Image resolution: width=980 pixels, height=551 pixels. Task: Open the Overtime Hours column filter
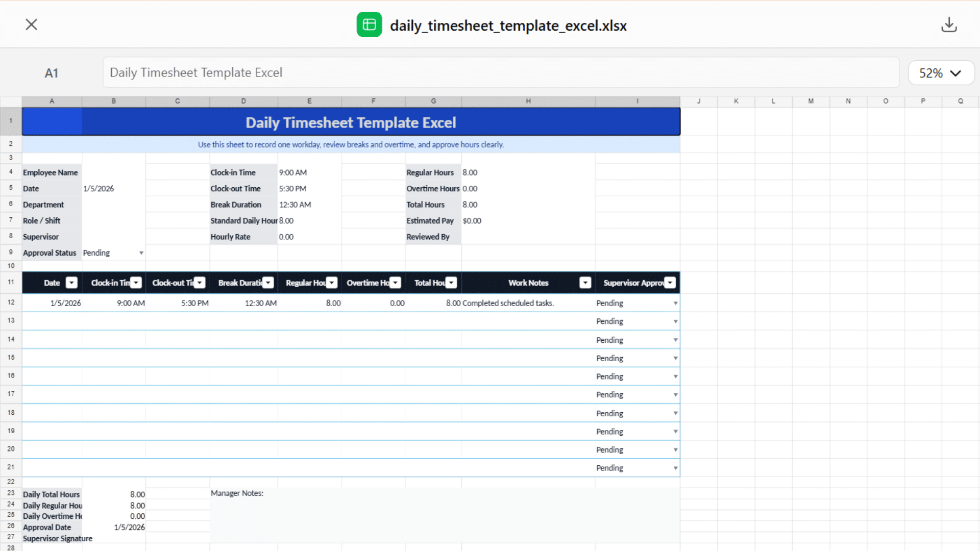click(x=396, y=283)
